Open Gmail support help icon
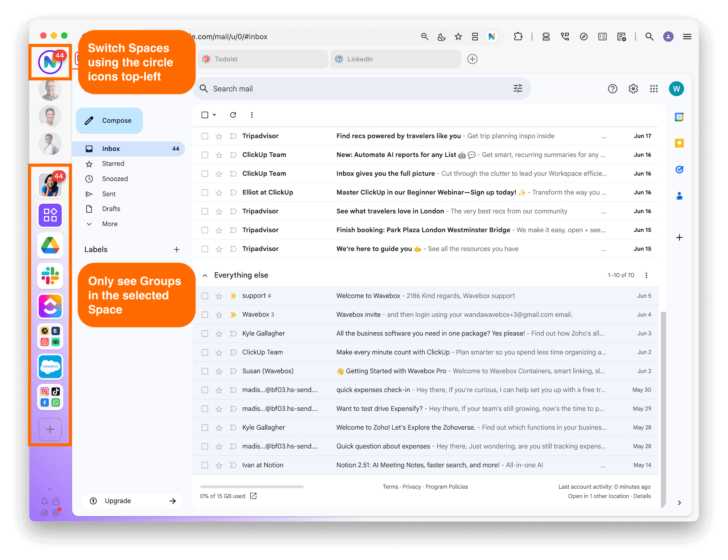 [612, 88]
